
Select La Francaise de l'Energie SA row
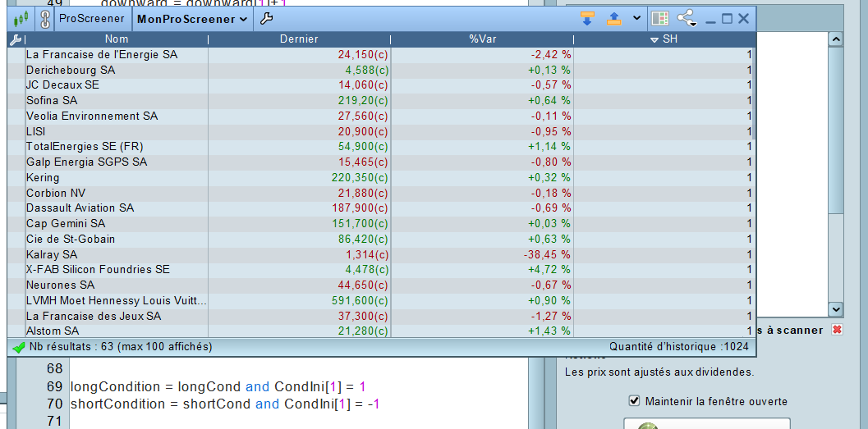click(379, 55)
